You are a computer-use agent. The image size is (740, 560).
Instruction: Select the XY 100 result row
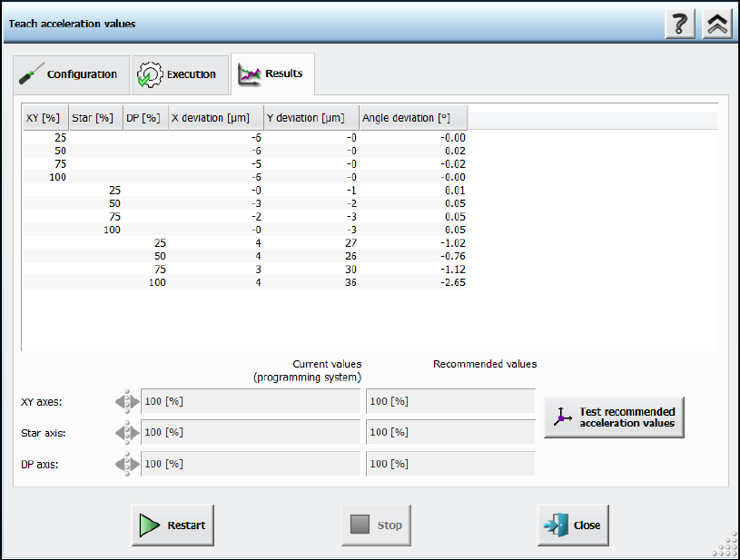245,177
